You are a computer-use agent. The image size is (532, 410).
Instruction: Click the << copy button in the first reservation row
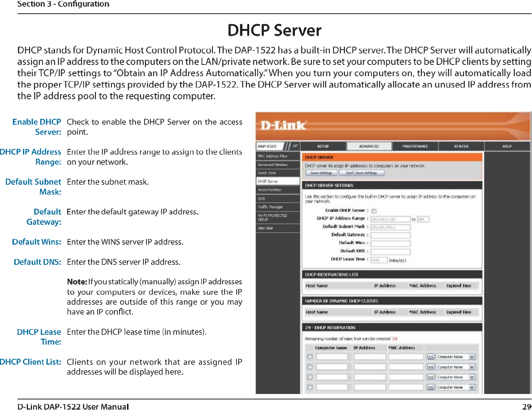click(x=430, y=357)
